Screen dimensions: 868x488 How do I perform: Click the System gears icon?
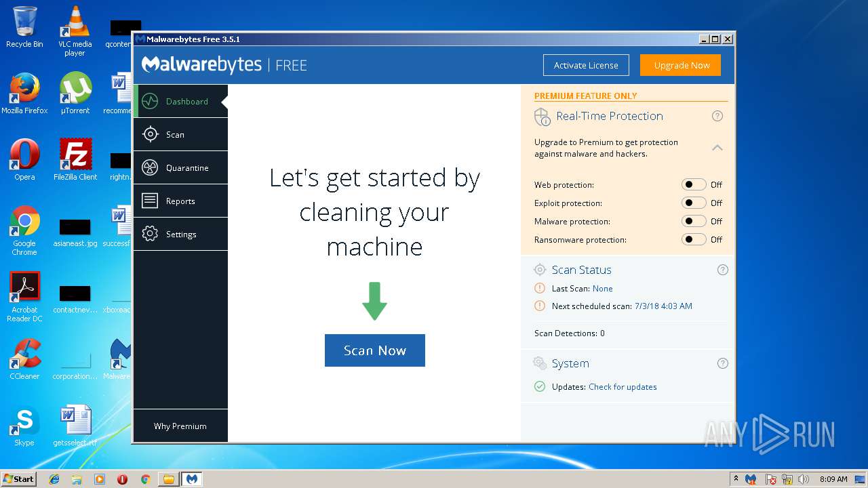pos(540,363)
